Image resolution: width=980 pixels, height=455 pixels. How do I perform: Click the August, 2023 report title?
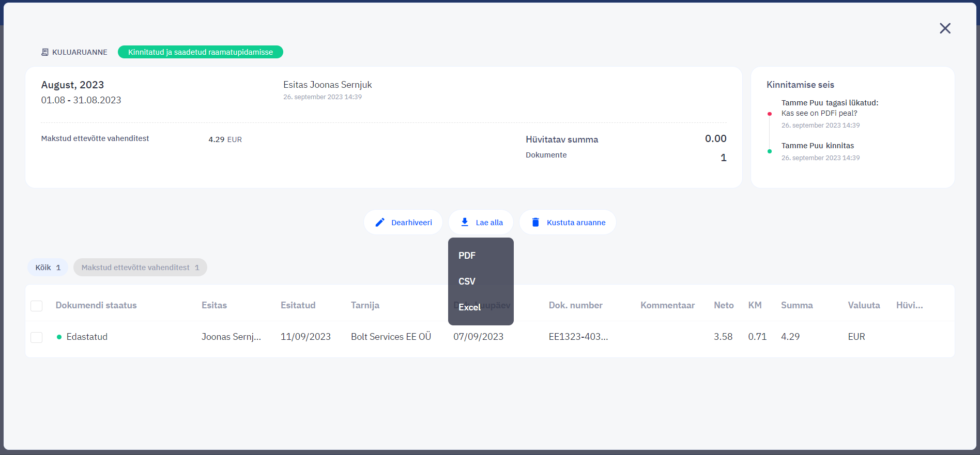click(72, 85)
